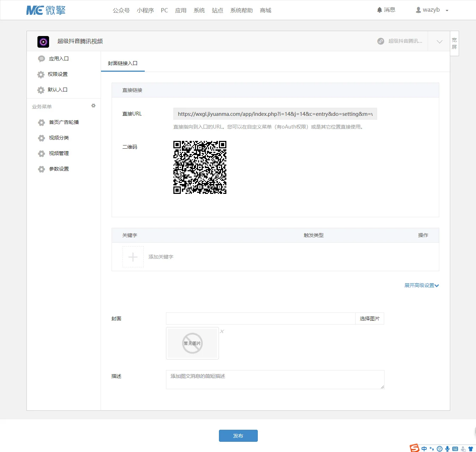Viewport: 476px width, 452px height.
Task: Open the wazyb user dropdown
Action: pyautogui.click(x=432, y=10)
